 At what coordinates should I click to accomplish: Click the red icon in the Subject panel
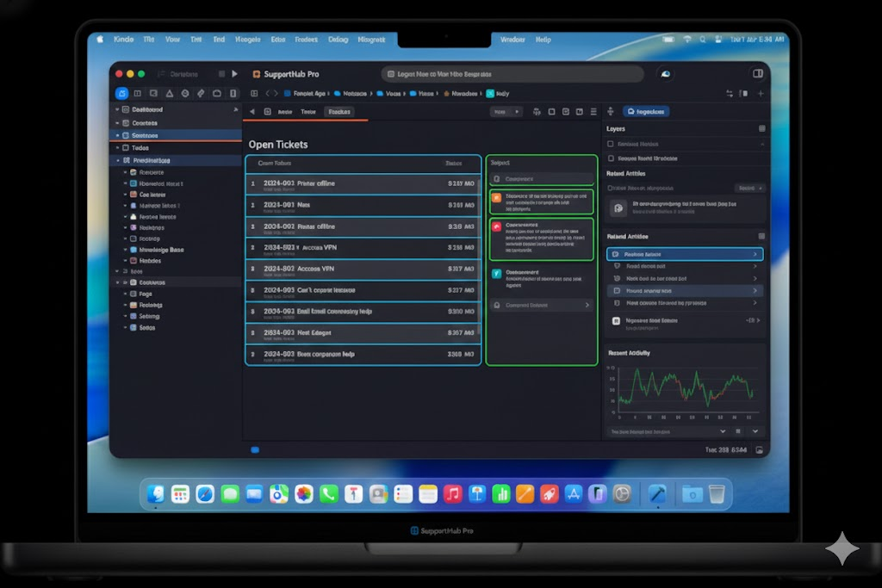(497, 226)
